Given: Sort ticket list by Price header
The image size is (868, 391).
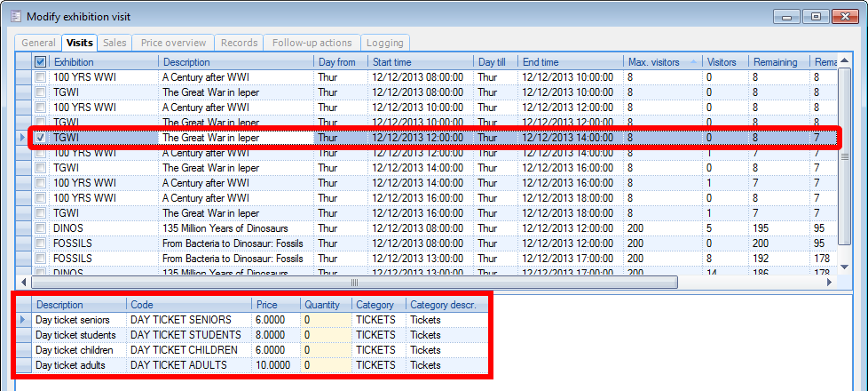Looking at the screenshot, I should pyautogui.click(x=273, y=305).
